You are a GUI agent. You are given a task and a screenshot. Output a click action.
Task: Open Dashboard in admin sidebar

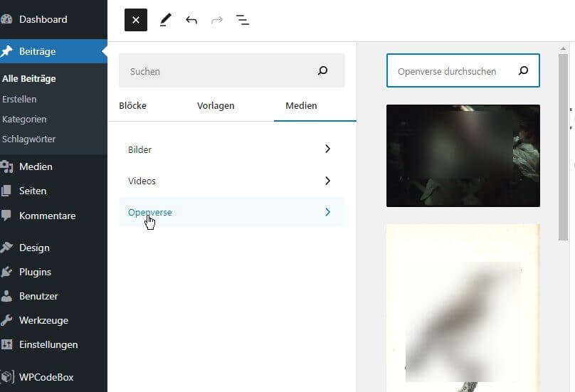tap(43, 19)
